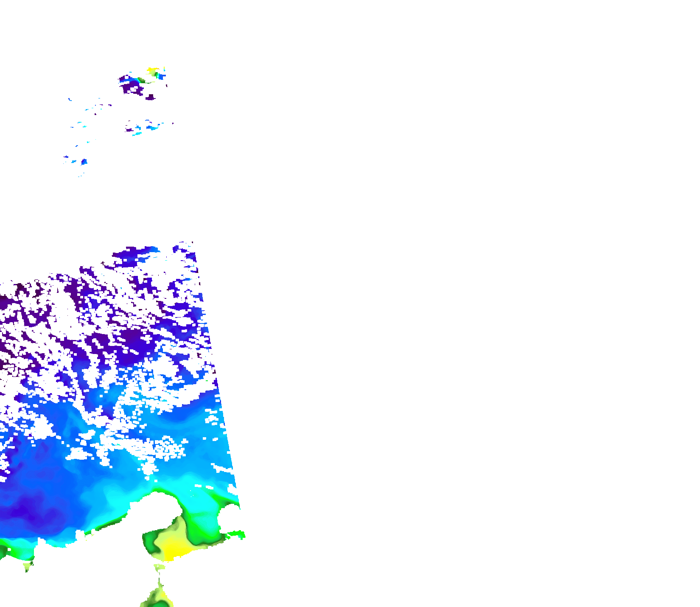The width and height of the screenshot is (700, 607).
Task: Click the green-yellow blob at bottom edge
Action: pyautogui.click(x=158, y=596)
